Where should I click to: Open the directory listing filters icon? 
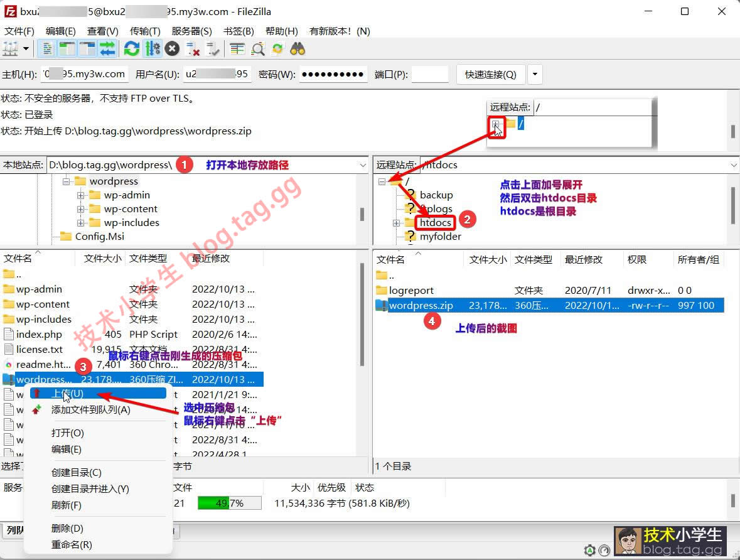click(x=237, y=48)
